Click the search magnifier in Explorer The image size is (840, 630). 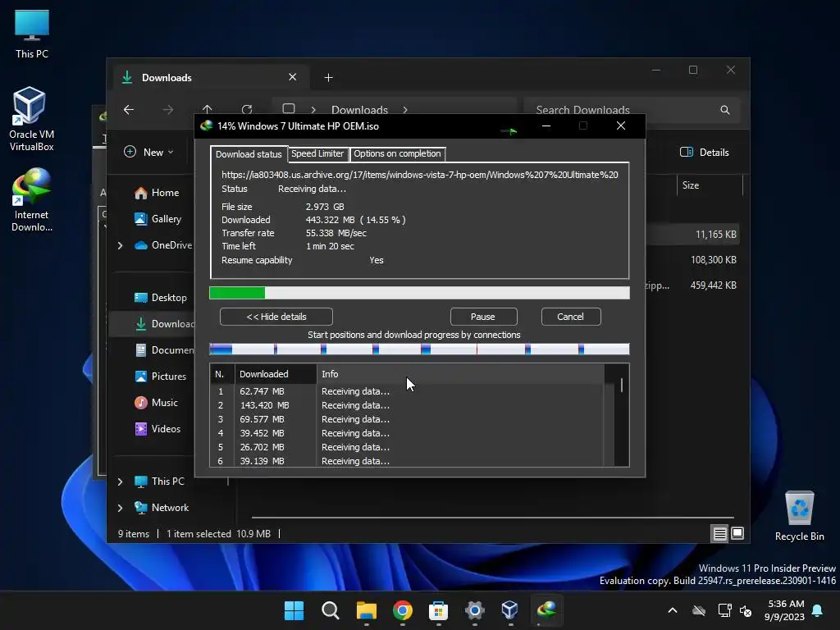725,110
